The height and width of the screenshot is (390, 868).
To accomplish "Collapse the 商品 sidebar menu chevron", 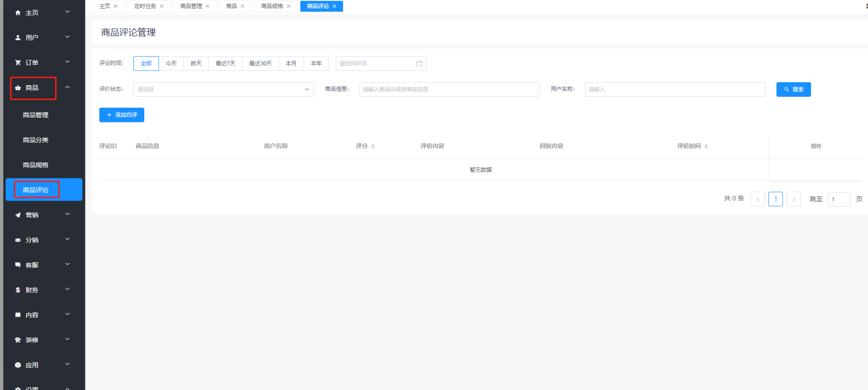I will pos(67,87).
